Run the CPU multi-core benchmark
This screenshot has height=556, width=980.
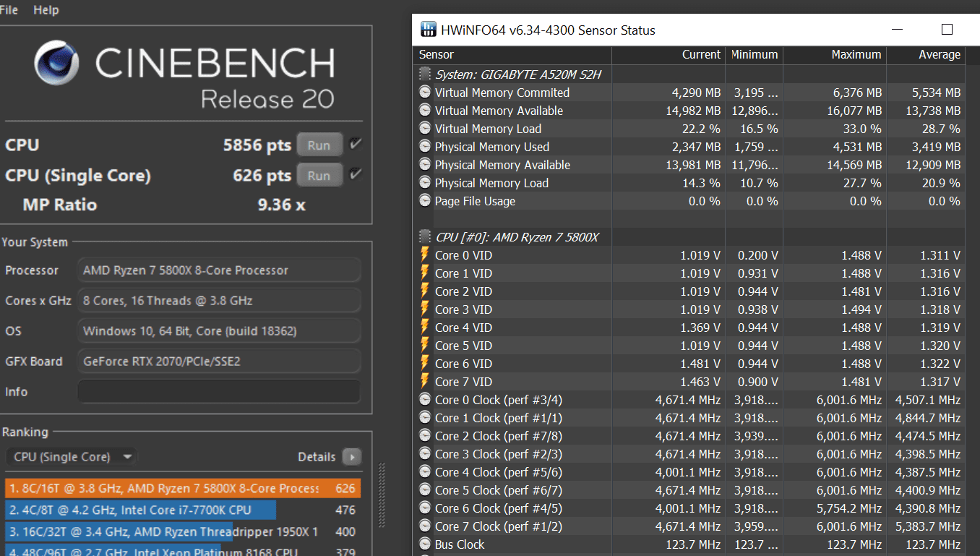[x=319, y=145]
